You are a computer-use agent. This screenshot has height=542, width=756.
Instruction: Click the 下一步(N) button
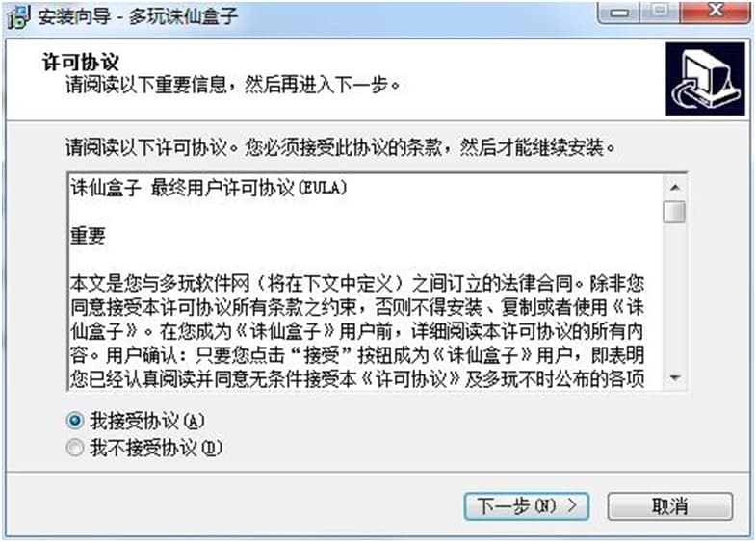click(x=527, y=505)
